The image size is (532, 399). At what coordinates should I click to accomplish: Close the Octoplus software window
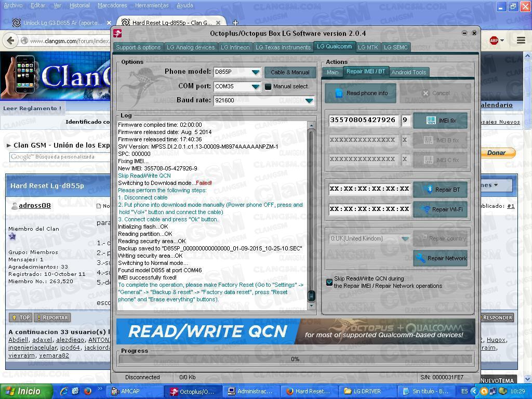pos(474,33)
